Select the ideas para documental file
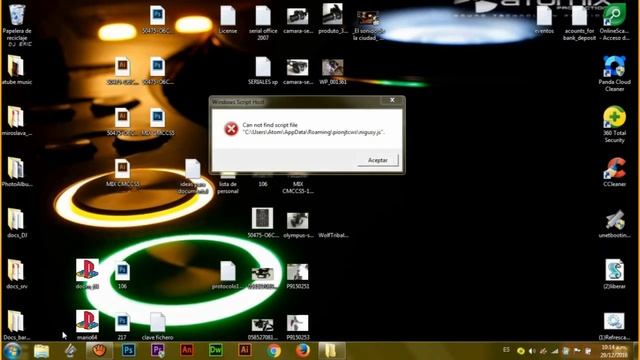This screenshot has width=640, height=360. coord(193,169)
